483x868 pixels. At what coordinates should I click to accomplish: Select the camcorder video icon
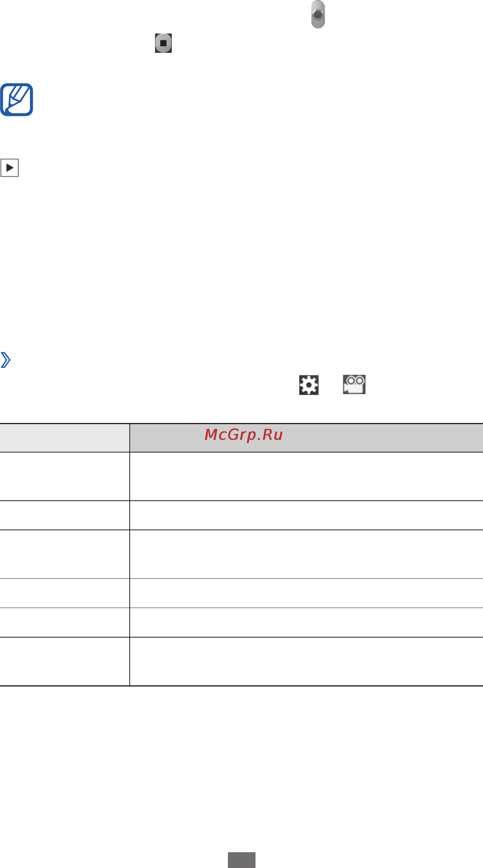pos(354,384)
